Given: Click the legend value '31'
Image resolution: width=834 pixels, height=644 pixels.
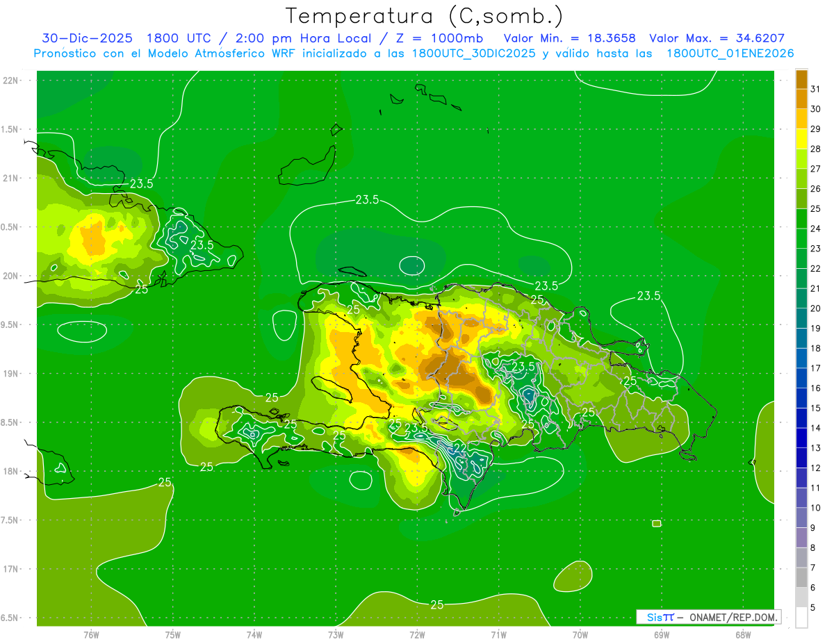Looking at the screenshot, I should (816, 89).
